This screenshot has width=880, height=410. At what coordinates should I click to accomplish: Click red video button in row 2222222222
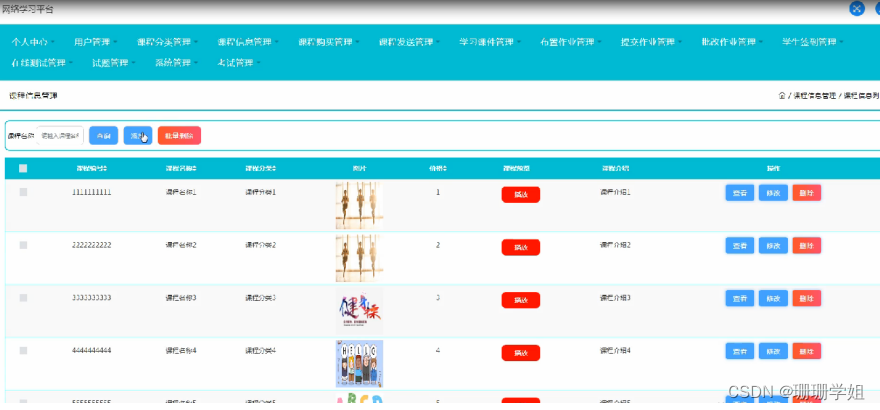521,247
